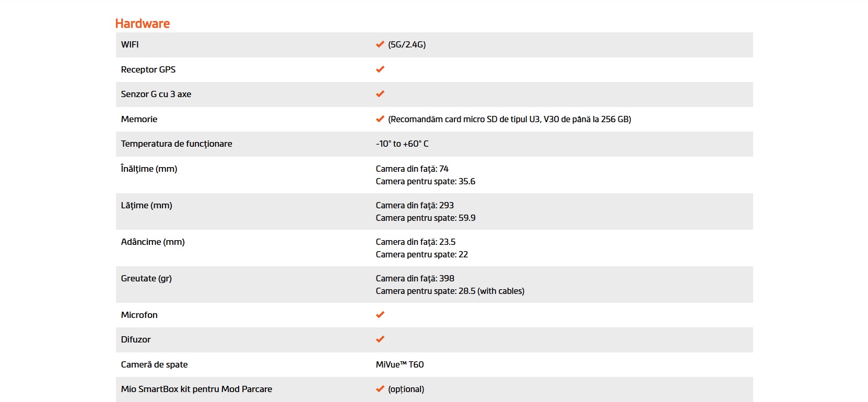
Task: Click the (opțional) text in SmartBox row
Action: [x=406, y=389]
